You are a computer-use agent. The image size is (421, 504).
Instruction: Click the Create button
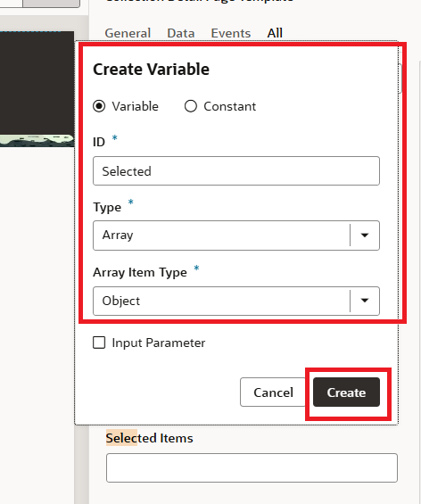click(x=346, y=392)
